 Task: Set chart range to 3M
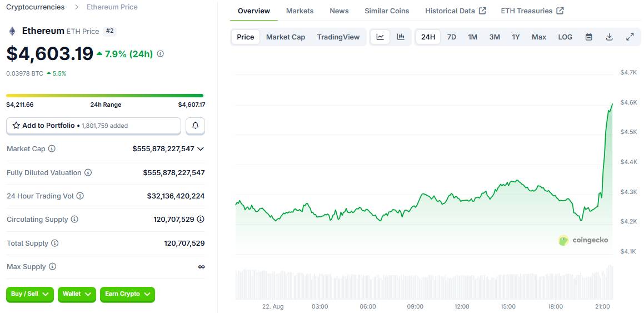(x=495, y=37)
